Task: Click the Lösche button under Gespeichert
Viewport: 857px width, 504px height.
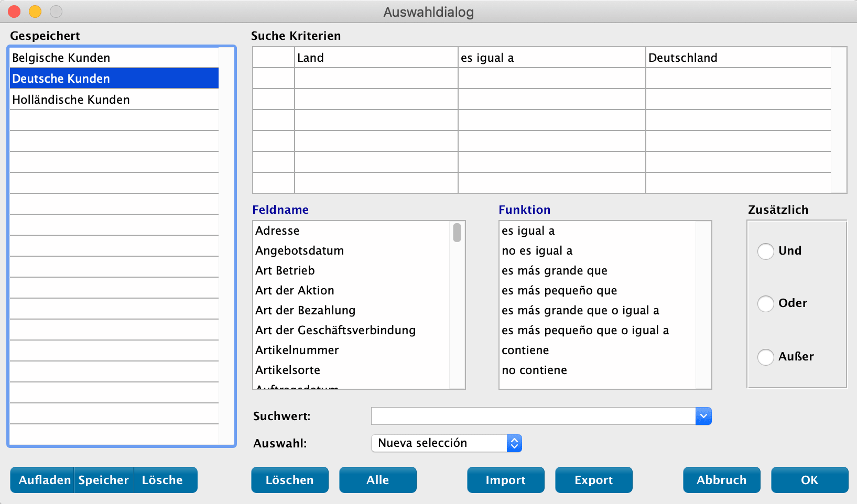Action: 166,480
